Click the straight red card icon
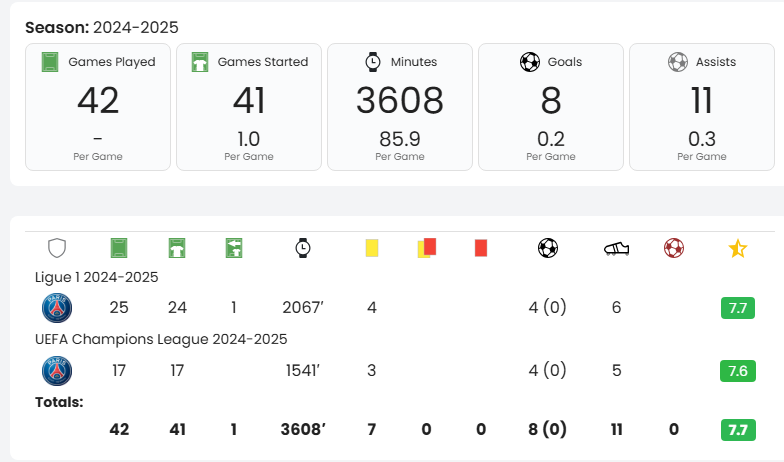784x462 pixels. (481, 247)
